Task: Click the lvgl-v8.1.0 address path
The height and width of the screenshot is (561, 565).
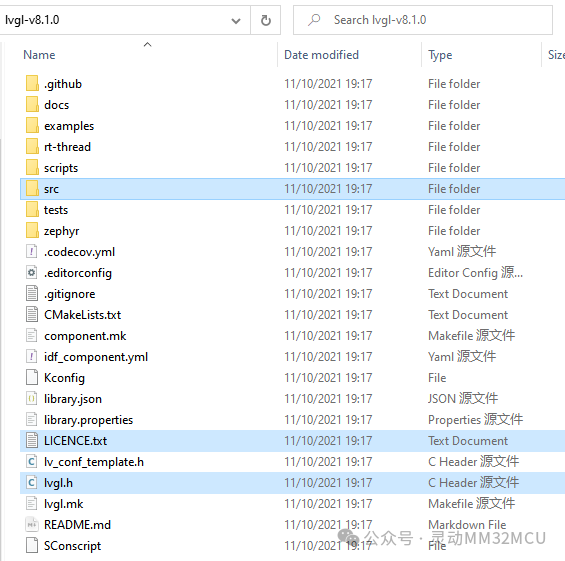Action: (x=32, y=20)
